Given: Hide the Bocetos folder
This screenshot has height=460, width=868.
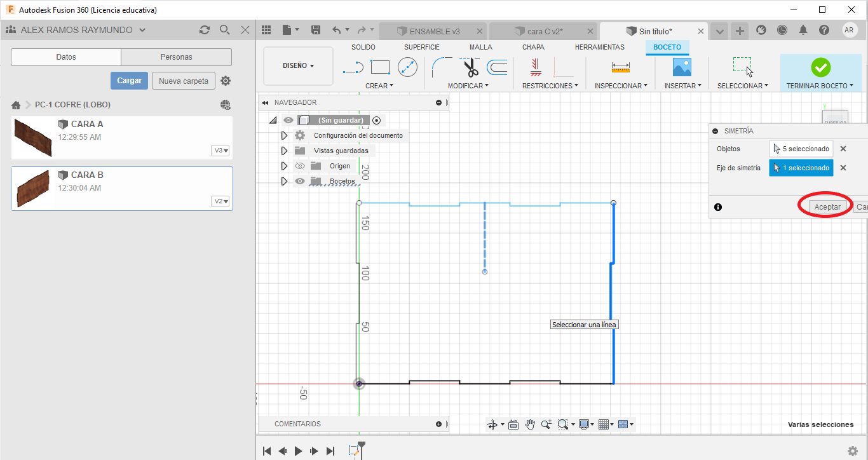Looking at the screenshot, I should 300,181.
